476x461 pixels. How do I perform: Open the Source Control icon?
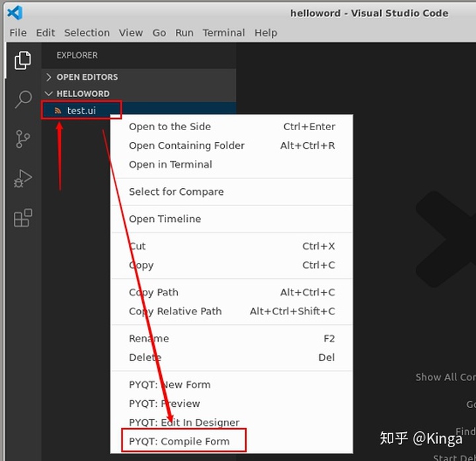[x=22, y=139]
